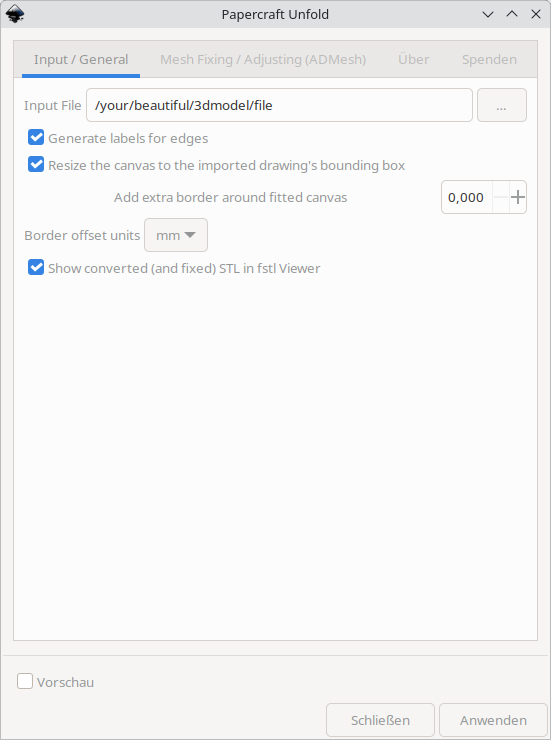Click the Schließen button
The width and height of the screenshot is (551, 740).
click(380, 720)
